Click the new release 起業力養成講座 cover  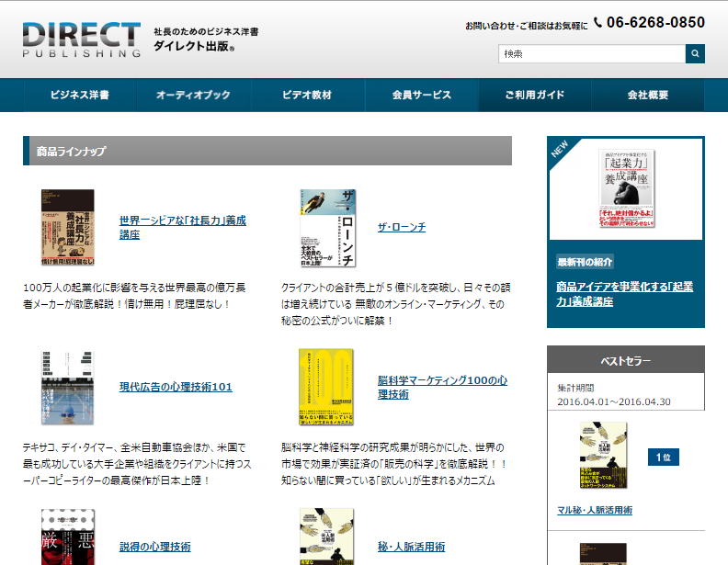(x=626, y=188)
